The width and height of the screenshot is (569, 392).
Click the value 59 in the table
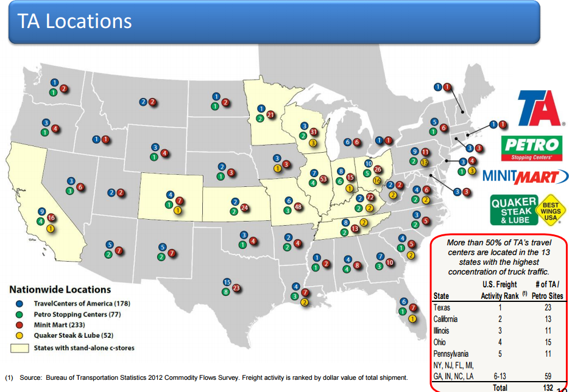pos(548,376)
